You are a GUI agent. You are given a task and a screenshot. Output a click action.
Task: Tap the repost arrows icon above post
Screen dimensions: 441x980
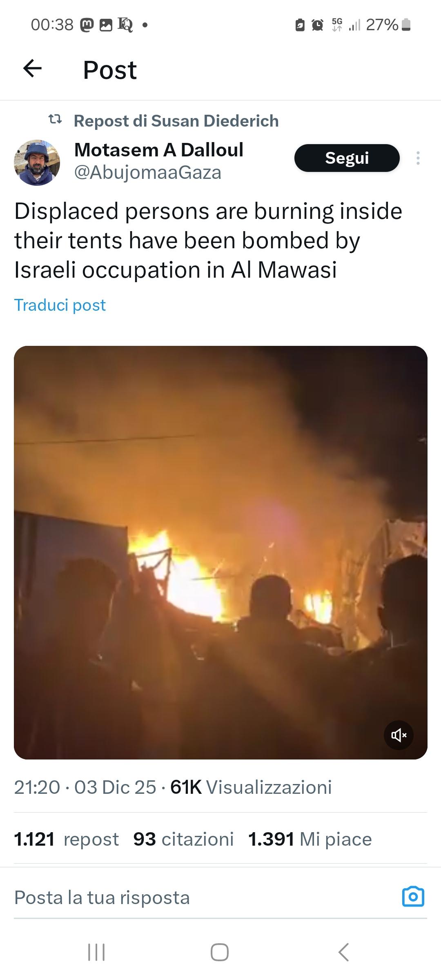(55, 120)
